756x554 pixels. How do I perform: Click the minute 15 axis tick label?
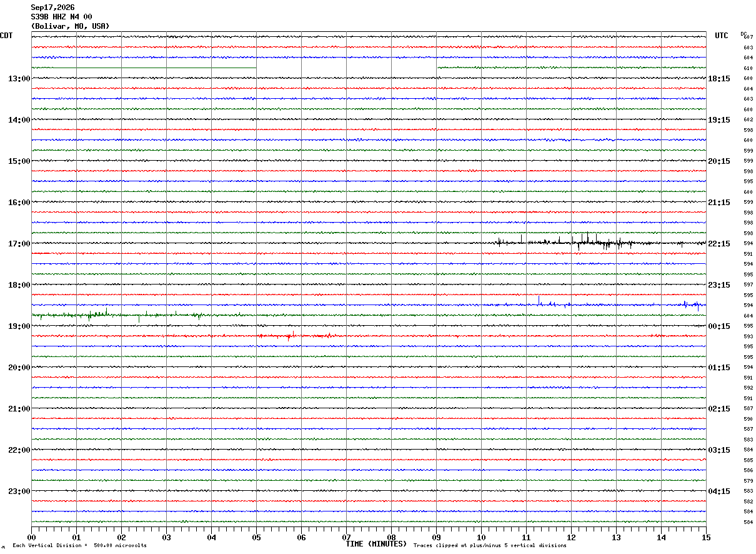click(x=706, y=538)
